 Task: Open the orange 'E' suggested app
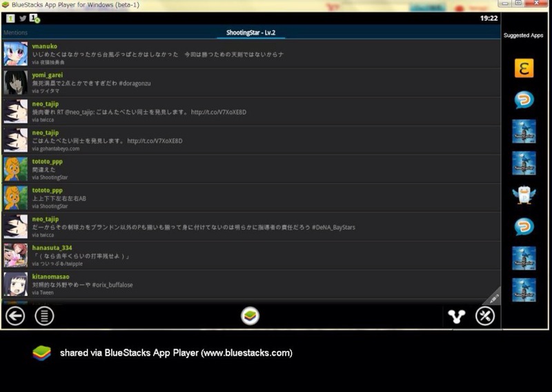point(524,68)
